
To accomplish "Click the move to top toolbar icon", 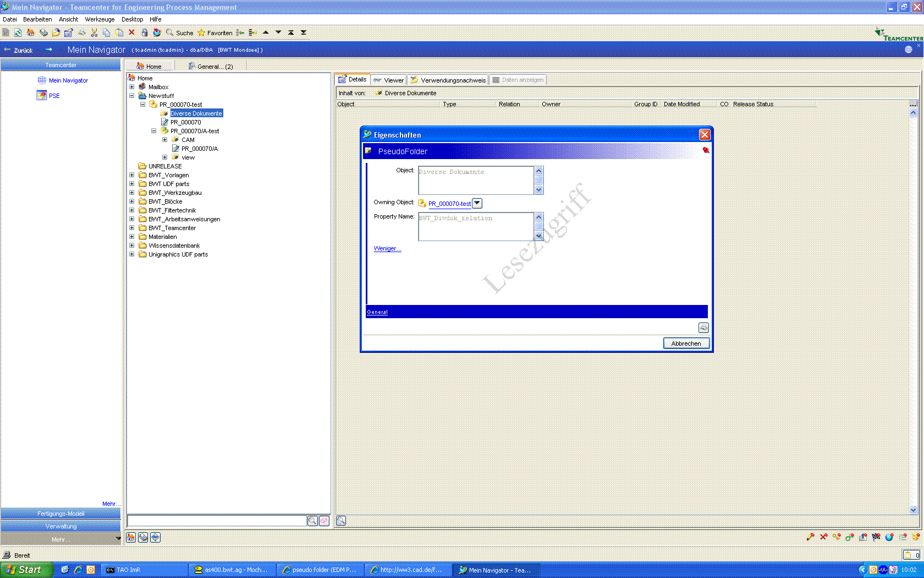I will pos(291,32).
